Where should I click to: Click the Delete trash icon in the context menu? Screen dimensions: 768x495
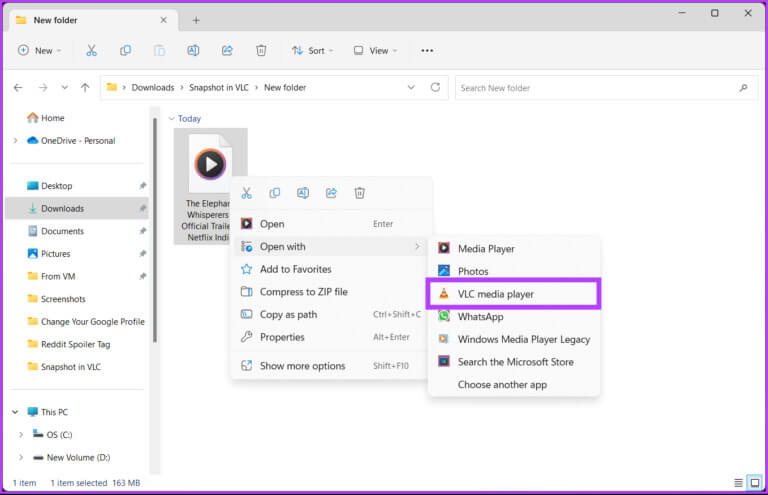point(360,193)
